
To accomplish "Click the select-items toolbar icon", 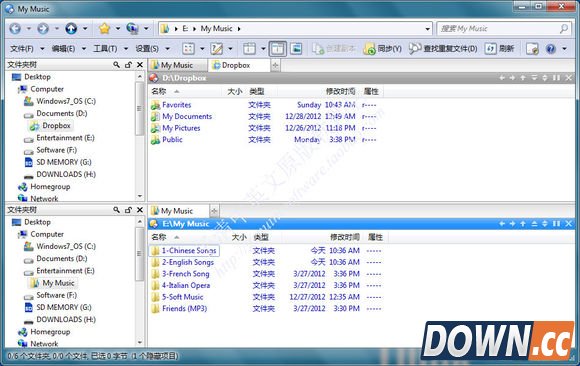I will tap(189, 48).
